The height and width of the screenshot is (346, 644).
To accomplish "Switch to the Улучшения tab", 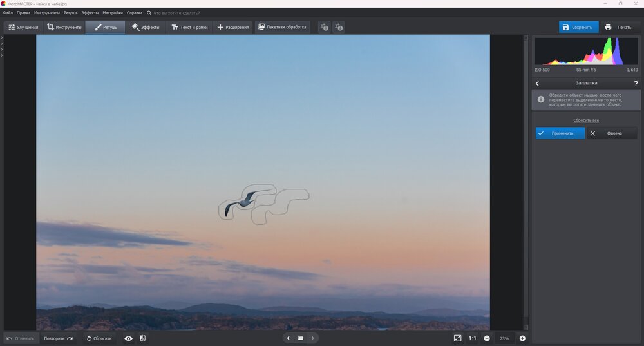I will (x=23, y=27).
